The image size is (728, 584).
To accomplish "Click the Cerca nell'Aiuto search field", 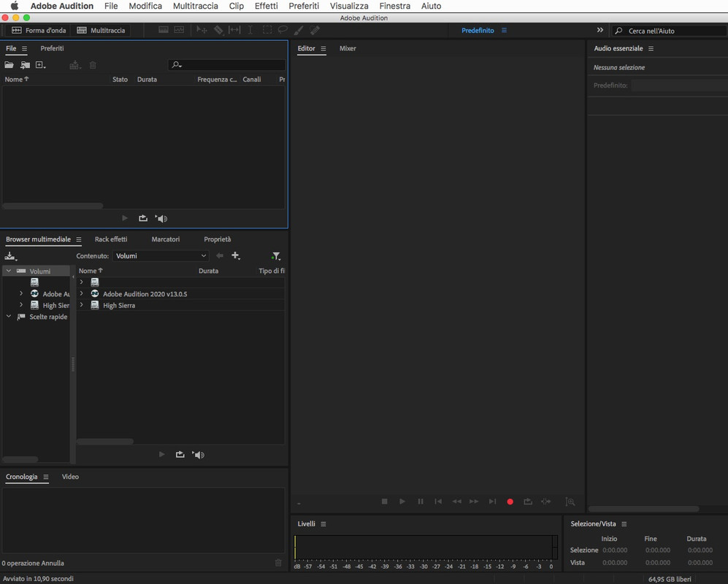I will tap(669, 31).
